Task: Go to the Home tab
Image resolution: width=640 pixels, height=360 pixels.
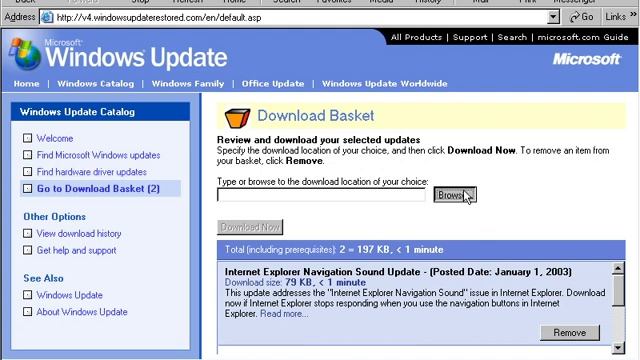Action: click(27, 84)
